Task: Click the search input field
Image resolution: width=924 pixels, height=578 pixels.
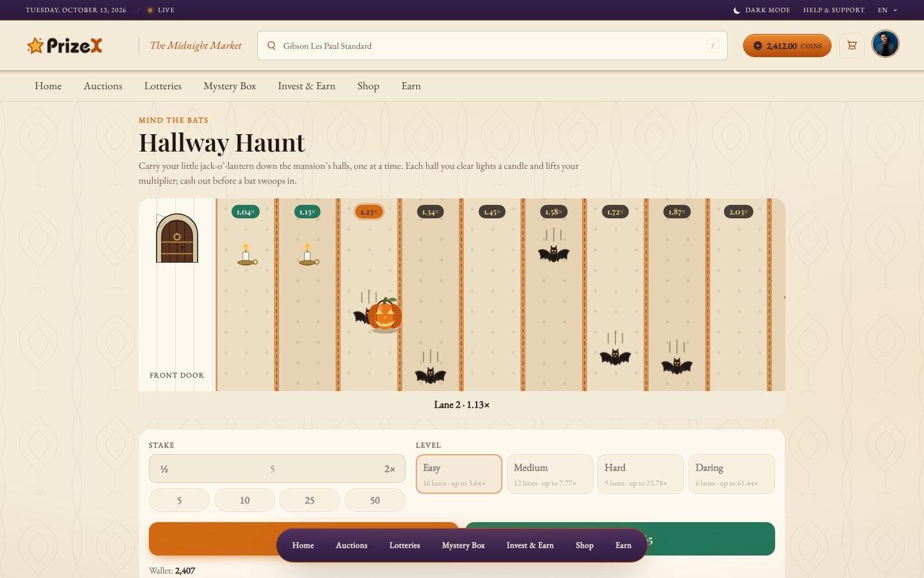Action: pos(492,46)
